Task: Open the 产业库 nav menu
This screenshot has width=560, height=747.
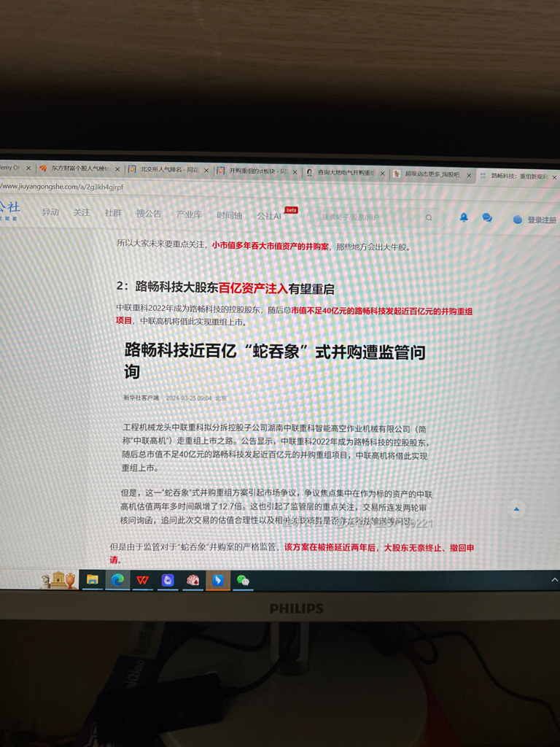Action: [x=189, y=214]
